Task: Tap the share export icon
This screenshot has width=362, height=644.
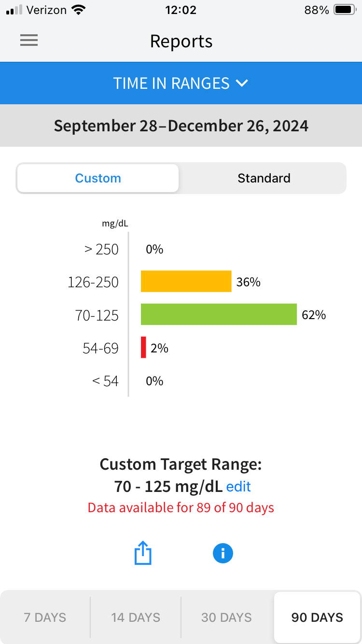Action: pos(143,553)
